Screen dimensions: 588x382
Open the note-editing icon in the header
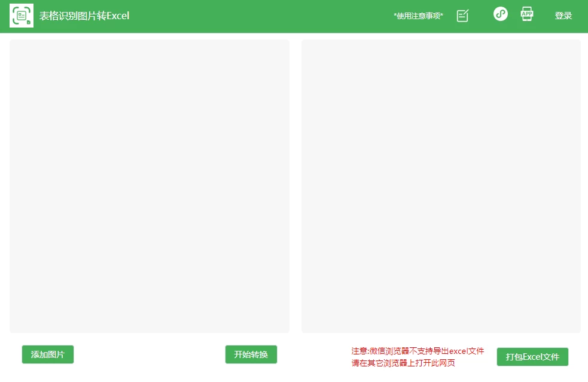(462, 16)
